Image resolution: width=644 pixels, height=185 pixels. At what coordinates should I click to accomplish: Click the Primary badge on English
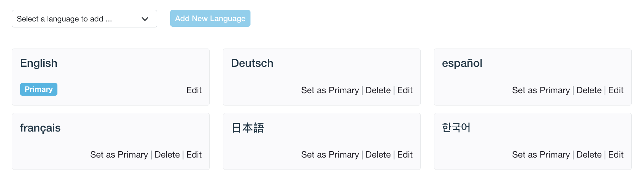coord(39,89)
